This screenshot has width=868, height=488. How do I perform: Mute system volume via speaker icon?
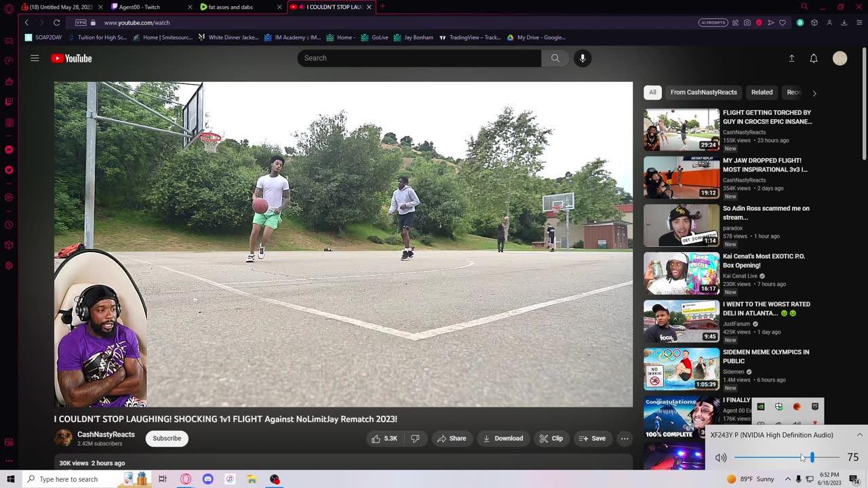pyautogui.click(x=721, y=457)
